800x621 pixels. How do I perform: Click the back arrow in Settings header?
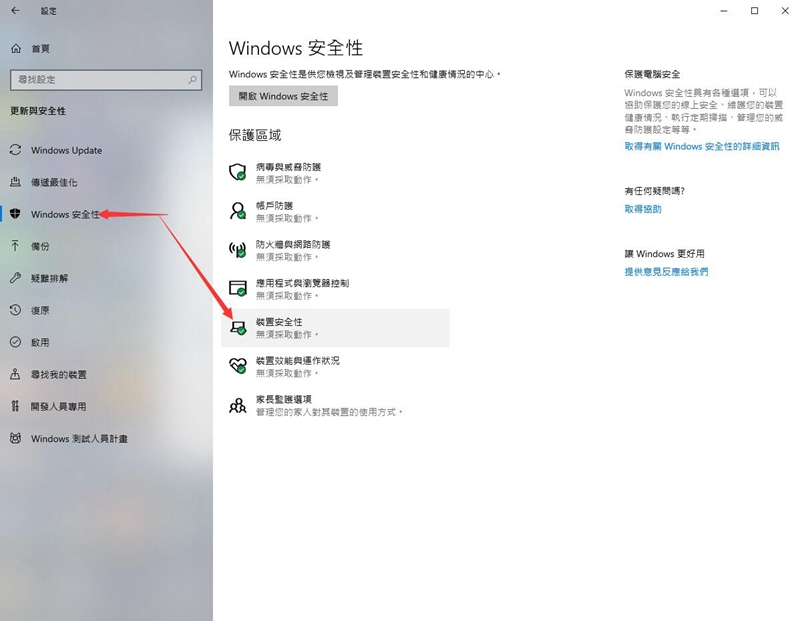click(x=15, y=11)
